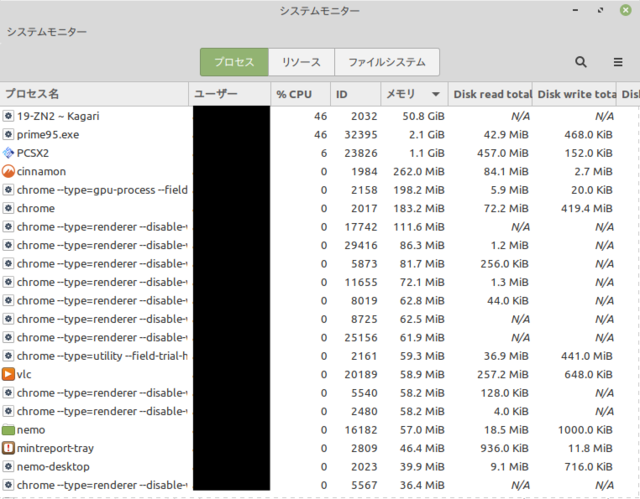Click the search magnifier icon
Image resolution: width=640 pixels, height=499 pixels.
point(581,62)
